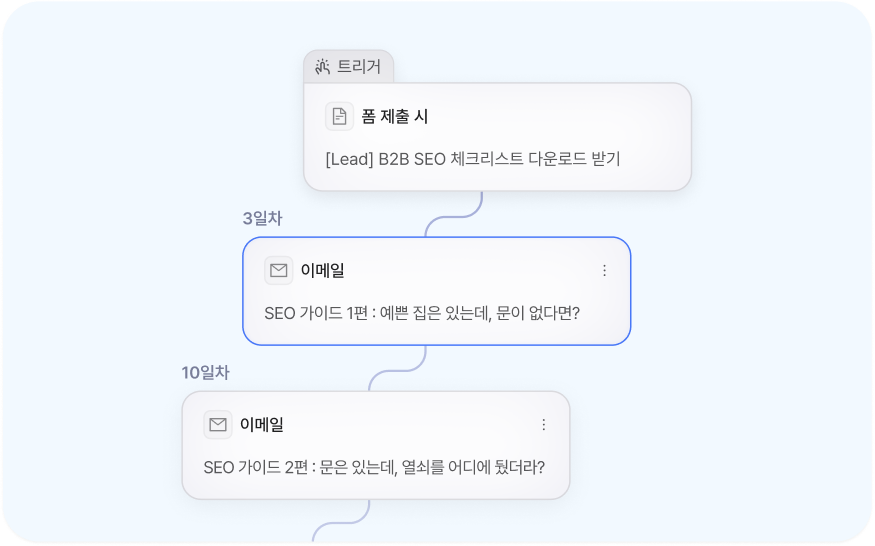Image resolution: width=875 pixels, height=546 pixels.
Task: Select the 트리거 tab label
Action: pos(359,67)
